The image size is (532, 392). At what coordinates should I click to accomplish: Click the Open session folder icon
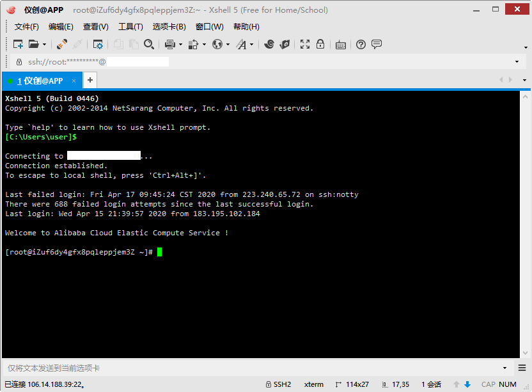[x=34, y=44]
